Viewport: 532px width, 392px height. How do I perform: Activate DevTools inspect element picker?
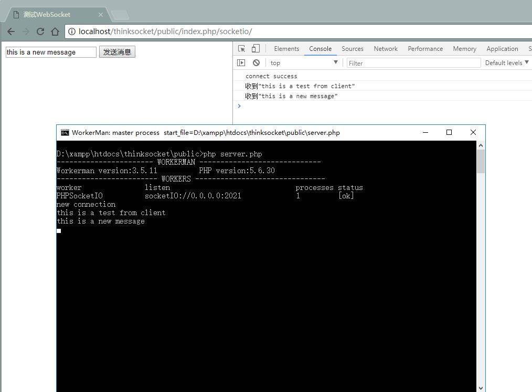point(241,49)
